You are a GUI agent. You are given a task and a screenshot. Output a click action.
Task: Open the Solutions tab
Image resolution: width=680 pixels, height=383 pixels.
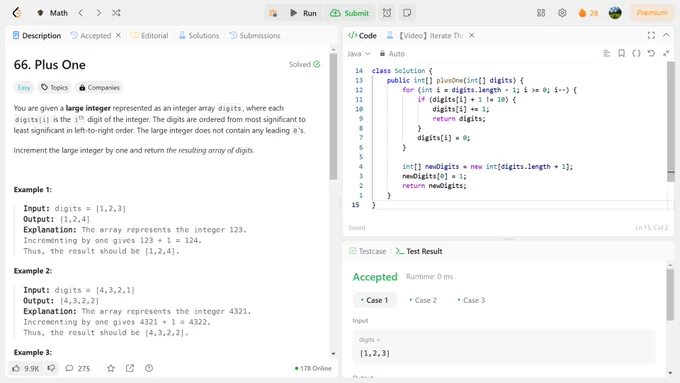199,36
